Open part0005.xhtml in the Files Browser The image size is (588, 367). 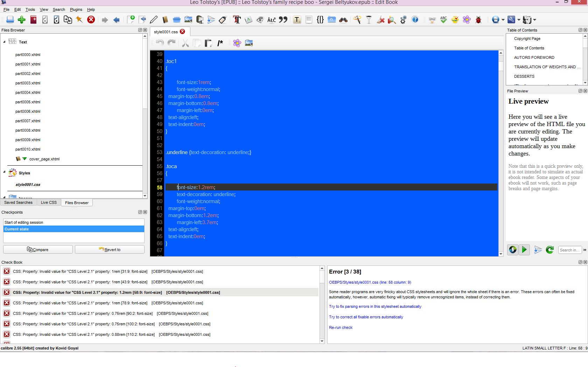tap(28, 102)
